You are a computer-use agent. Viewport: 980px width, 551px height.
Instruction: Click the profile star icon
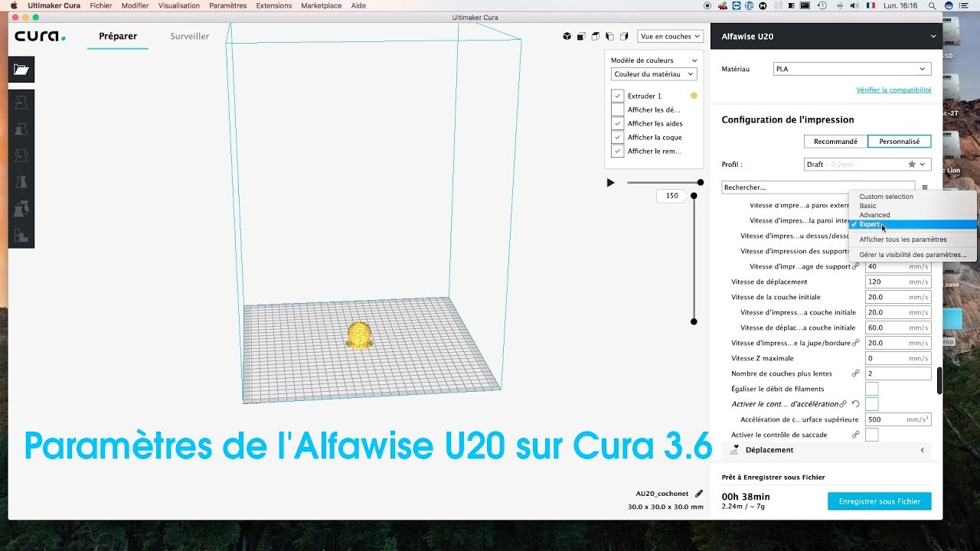[x=912, y=165]
